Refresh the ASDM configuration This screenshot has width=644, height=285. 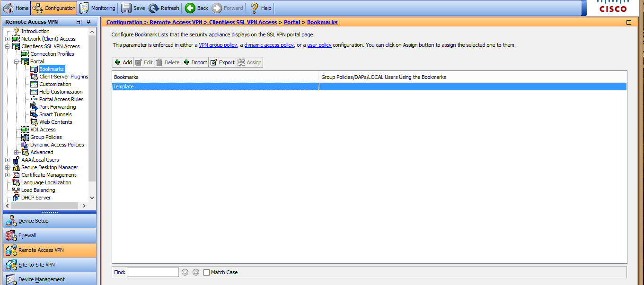(x=164, y=8)
